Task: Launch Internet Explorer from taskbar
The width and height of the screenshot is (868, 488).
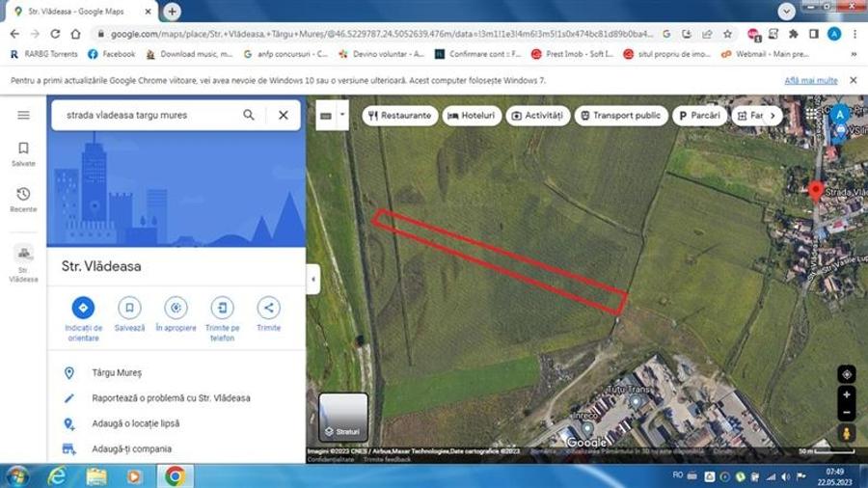Action: (57, 475)
